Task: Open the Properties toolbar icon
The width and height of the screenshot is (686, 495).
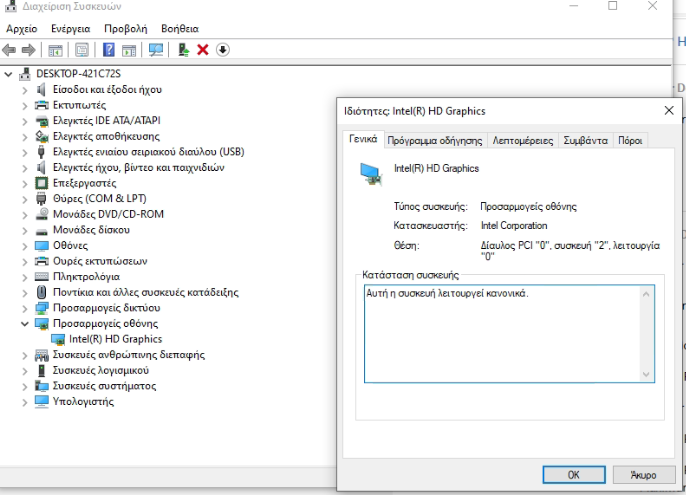Action: 82,50
